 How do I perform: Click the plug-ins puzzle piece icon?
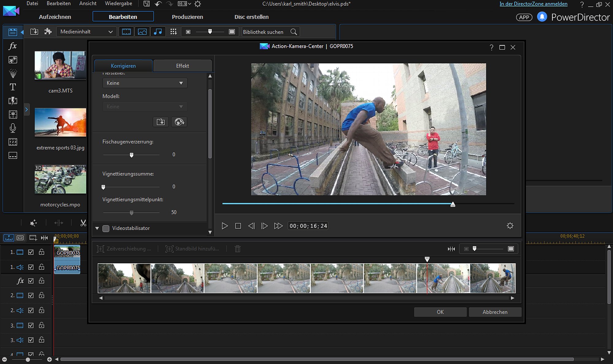point(48,32)
